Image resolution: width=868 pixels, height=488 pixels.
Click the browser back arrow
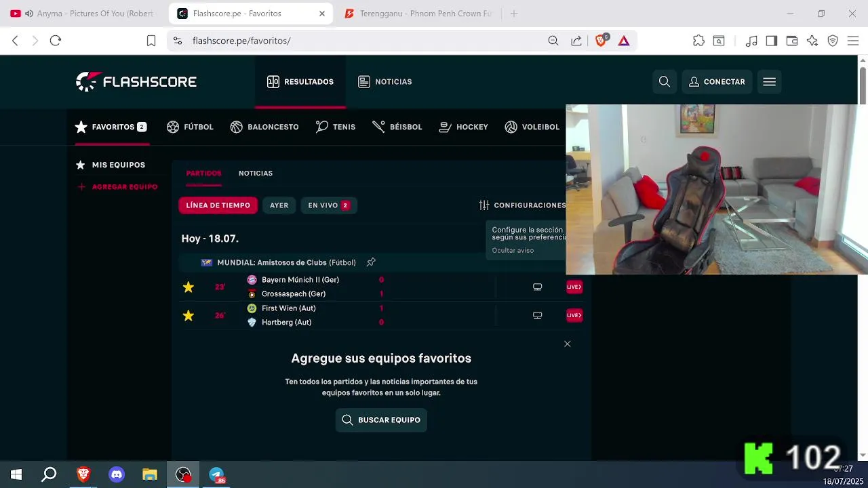pyautogui.click(x=15, y=41)
